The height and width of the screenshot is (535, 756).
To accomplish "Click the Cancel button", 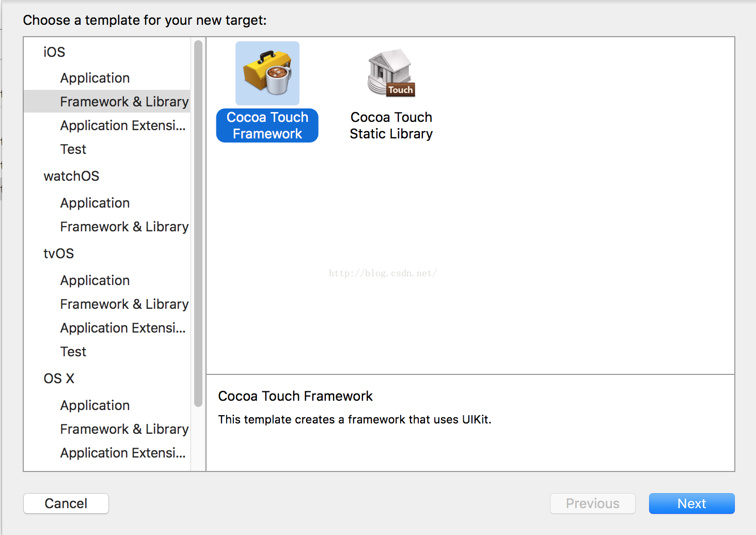I will click(x=66, y=503).
